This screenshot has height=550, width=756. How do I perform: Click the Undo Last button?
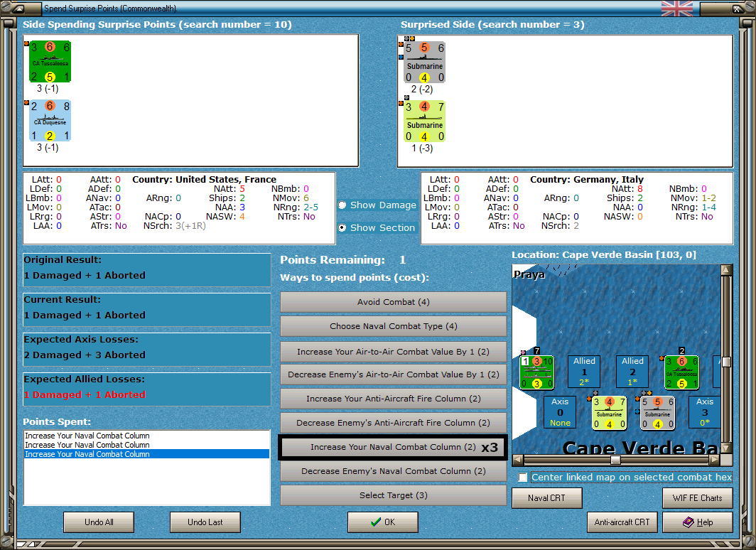tap(205, 522)
